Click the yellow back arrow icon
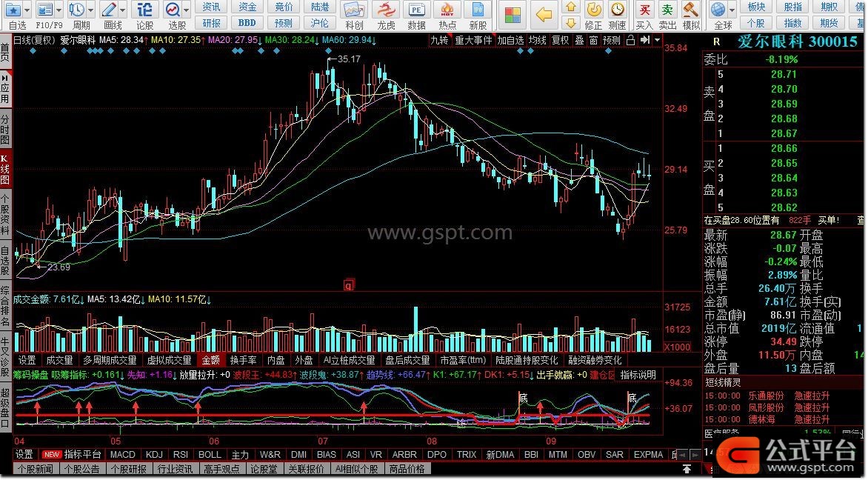The height and width of the screenshot is (480, 868). (544, 15)
